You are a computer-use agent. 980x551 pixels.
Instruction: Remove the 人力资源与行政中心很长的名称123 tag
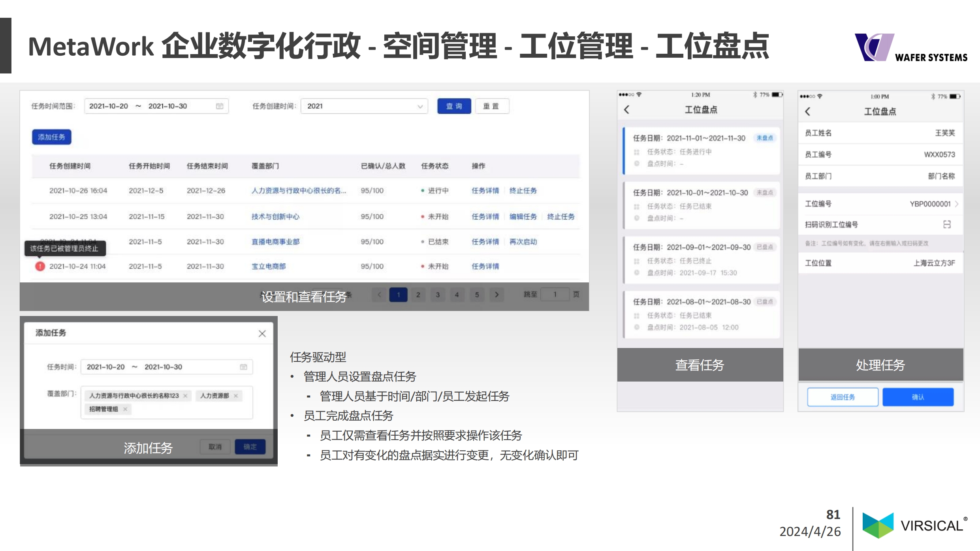(185, 396)
